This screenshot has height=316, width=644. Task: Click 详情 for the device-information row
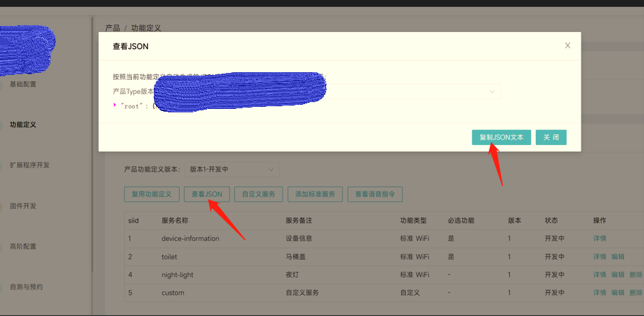click(599, 238)
